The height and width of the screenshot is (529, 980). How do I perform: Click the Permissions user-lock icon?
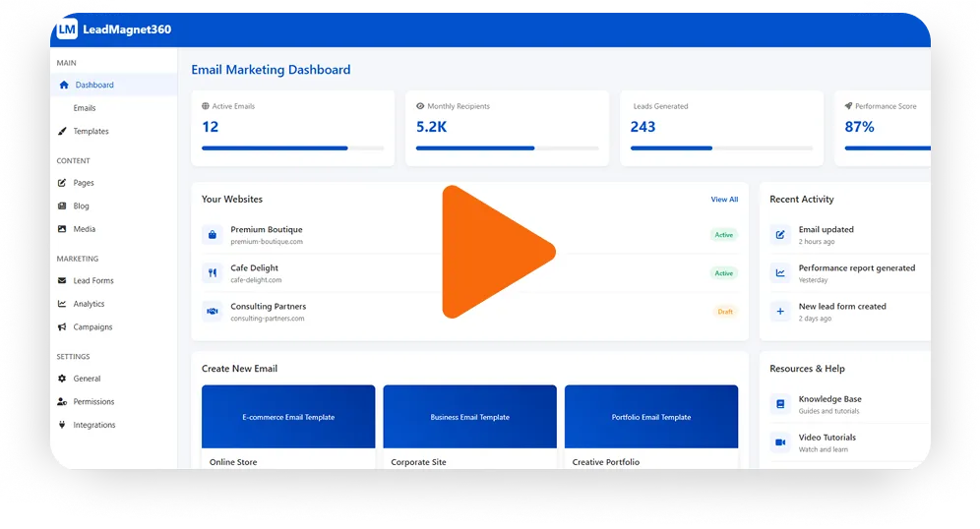click(62, 401)
